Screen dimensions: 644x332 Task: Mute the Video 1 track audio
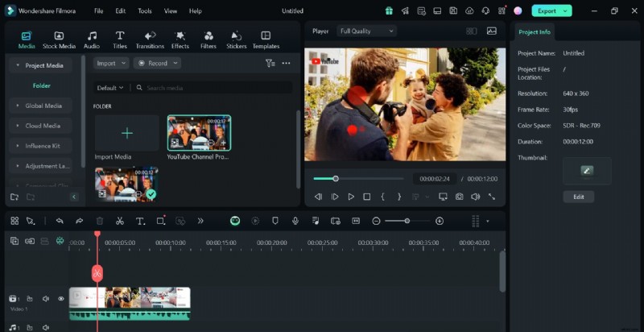coord(45,299)
